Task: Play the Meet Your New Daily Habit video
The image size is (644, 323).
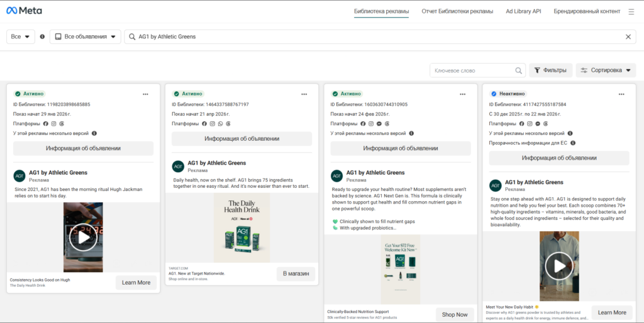Action: pyautogui.click(x=559, y=266)
